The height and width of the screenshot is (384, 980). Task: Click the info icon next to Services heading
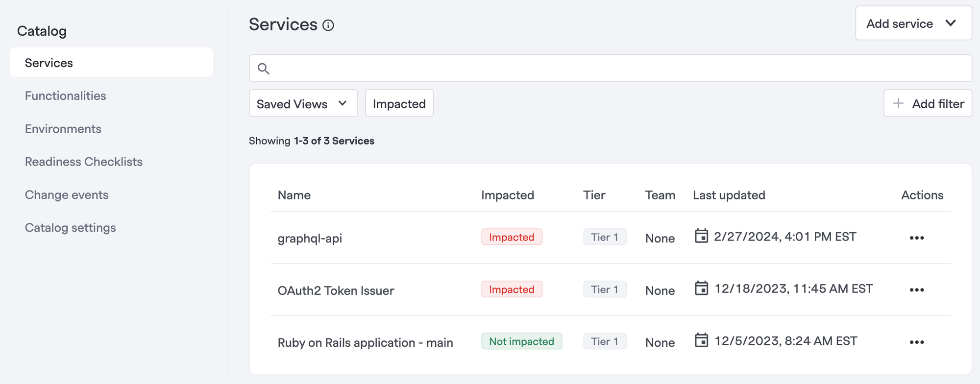coord(328,25)
